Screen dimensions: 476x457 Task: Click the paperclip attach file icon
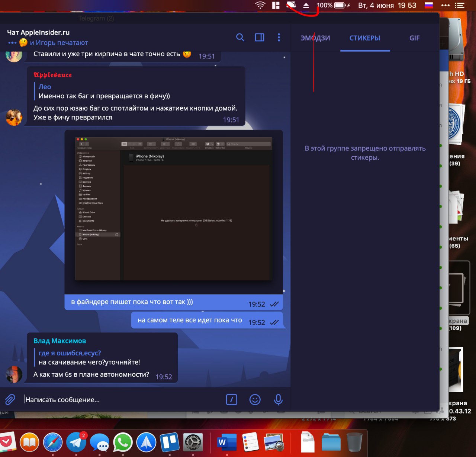point(10,400)
